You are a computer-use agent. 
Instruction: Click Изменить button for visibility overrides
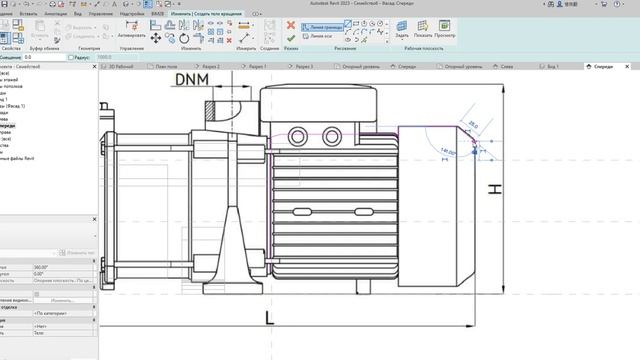point(63,300)
